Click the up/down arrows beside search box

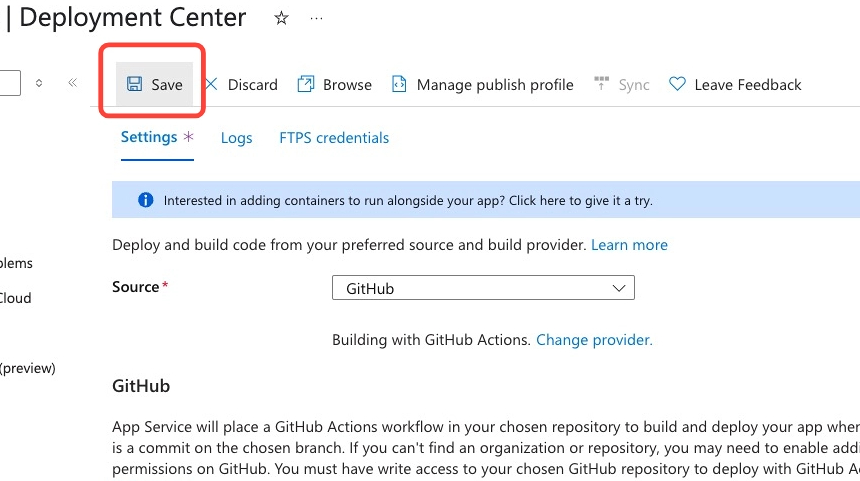pos(39,83)
